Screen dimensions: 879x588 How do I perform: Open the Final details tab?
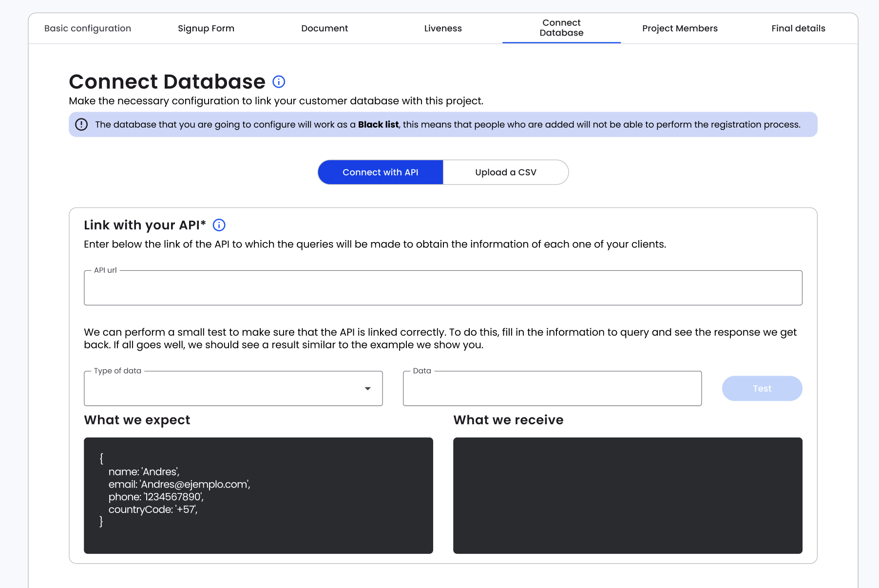[x=798, y=28]
